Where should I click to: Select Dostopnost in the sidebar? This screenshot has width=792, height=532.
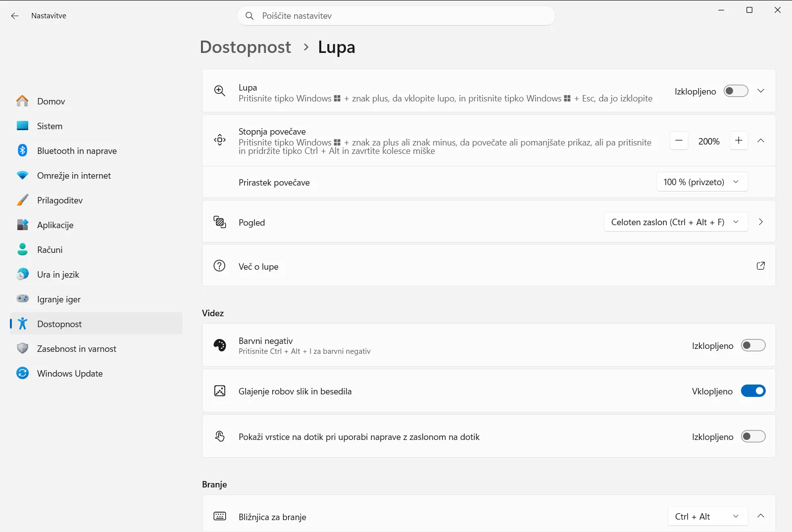[97, 324]
